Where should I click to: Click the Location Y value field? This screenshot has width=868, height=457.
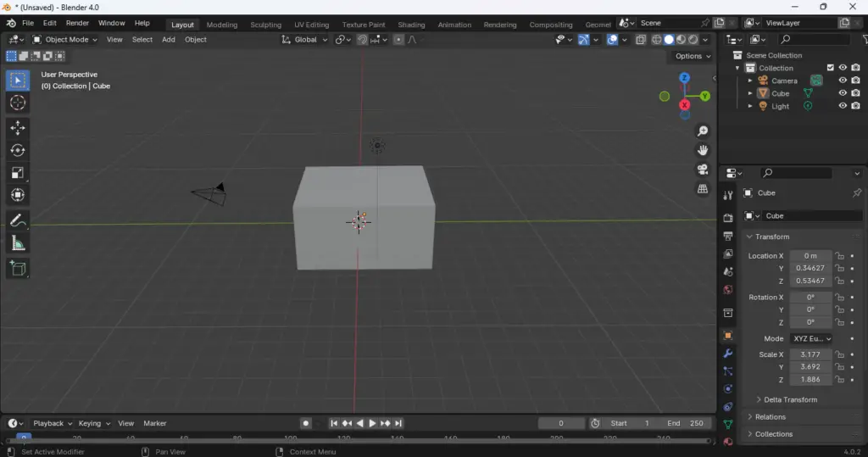point(810,268)
